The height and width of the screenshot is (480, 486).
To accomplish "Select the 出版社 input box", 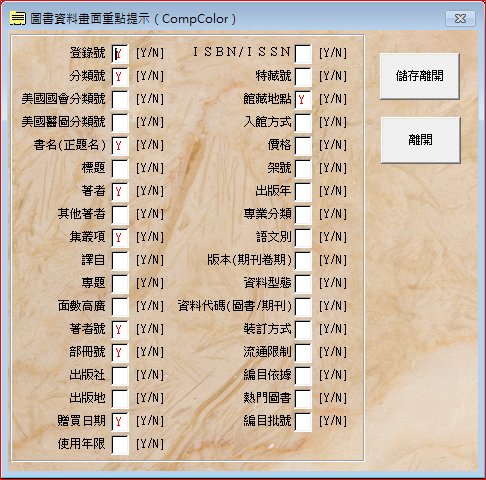I will (x=120, y=376).
